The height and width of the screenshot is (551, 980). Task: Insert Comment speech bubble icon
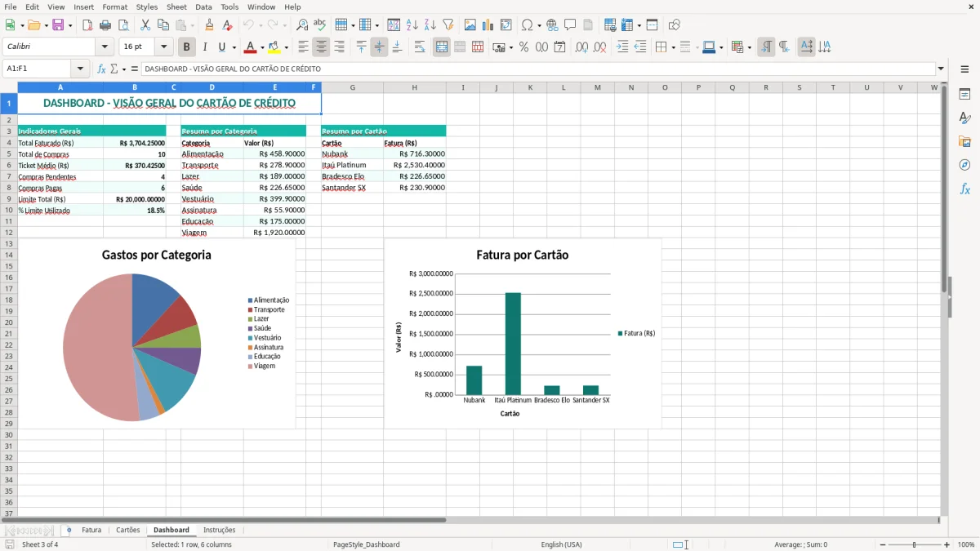pyautogui.click(x=570, y=25)
